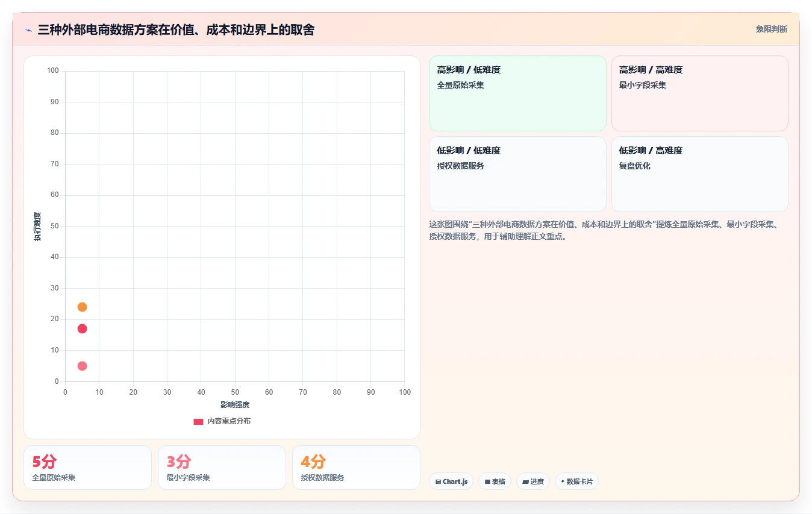Click the 象限判断 label at top right

pyautogui.click(x=772, y=29)
